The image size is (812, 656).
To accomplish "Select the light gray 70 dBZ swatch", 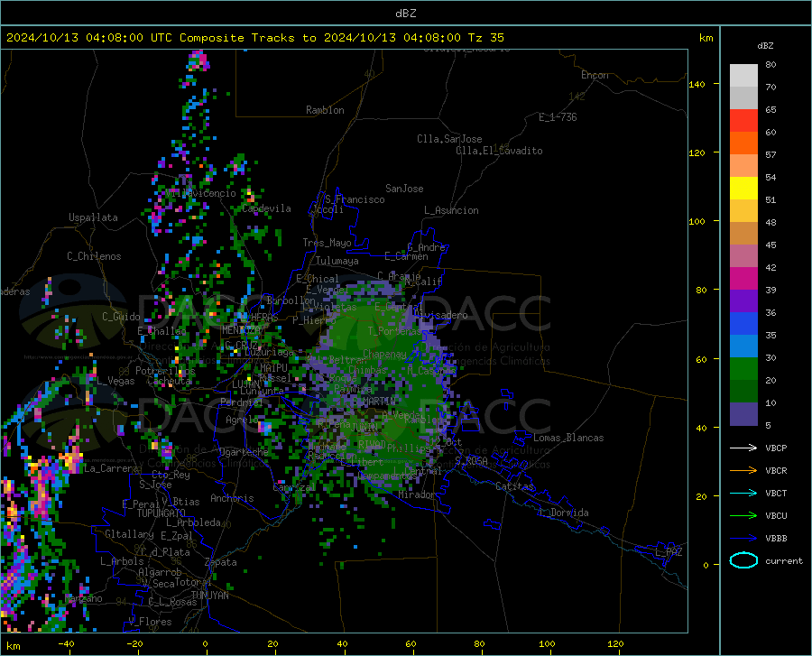I will (743, 76).
